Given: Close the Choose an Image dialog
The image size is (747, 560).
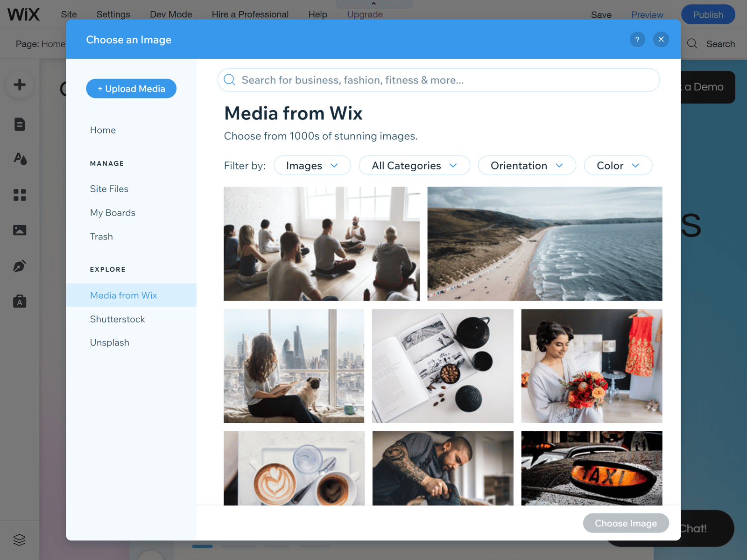Looking at the screenshot, I should [x=661, y=39].
